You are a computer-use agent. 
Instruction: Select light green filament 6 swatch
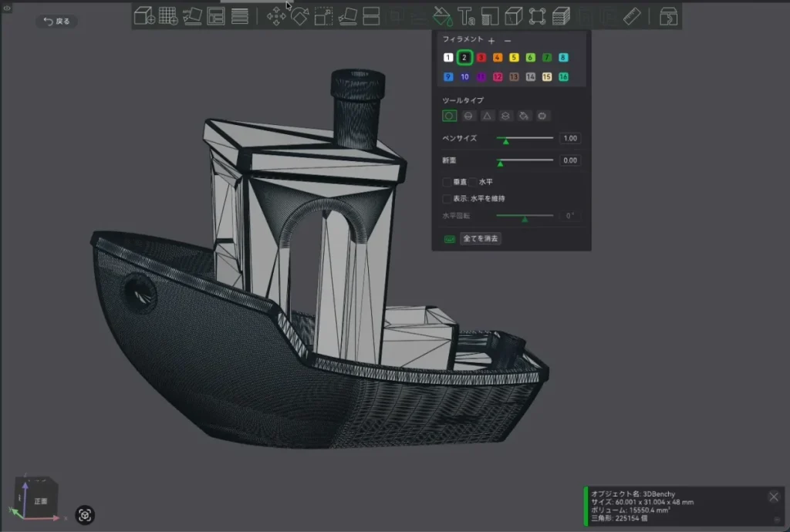pos(530,57)
